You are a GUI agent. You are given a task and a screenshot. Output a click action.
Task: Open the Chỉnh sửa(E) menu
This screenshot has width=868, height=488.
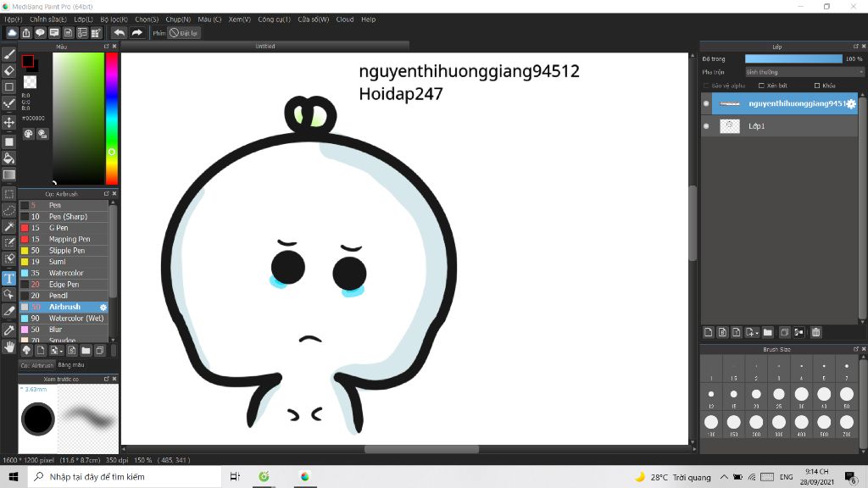click(x=48, y=19)
